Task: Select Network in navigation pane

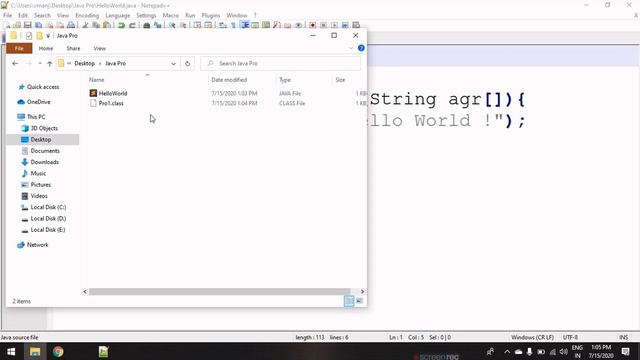Action: point(37,245)
